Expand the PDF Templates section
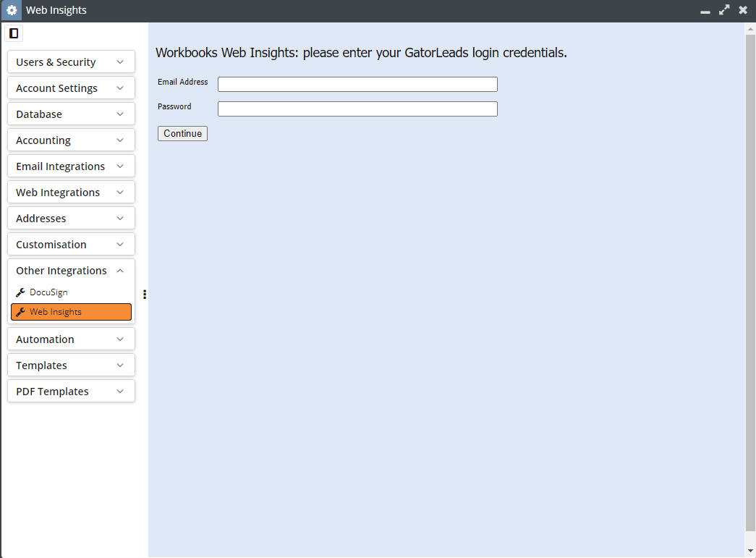 pyautogui.click(x=71, y=392)
